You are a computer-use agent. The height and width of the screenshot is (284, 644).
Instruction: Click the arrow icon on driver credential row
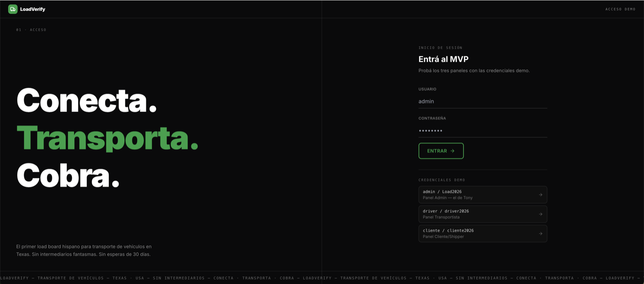540,214
